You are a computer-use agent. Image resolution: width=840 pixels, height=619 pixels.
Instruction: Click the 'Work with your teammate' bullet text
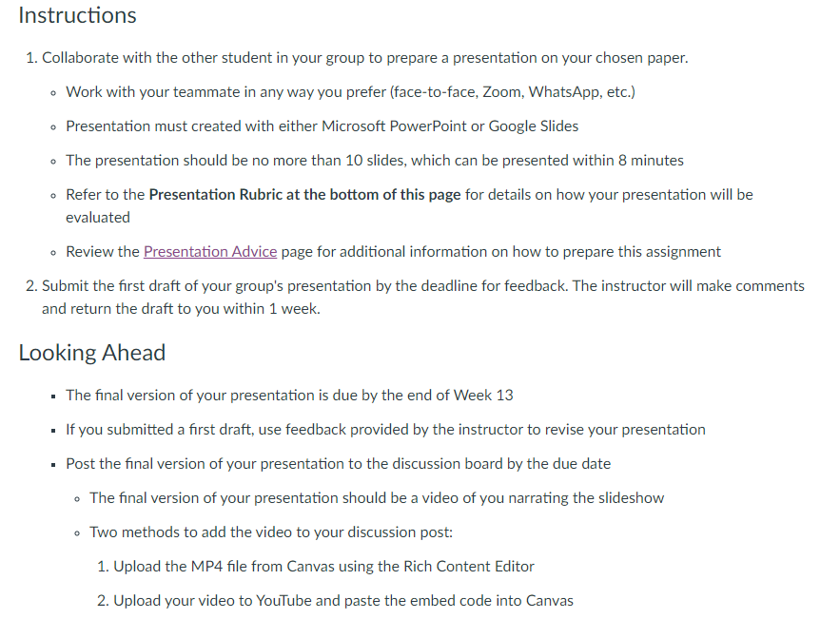click(350, 92)
